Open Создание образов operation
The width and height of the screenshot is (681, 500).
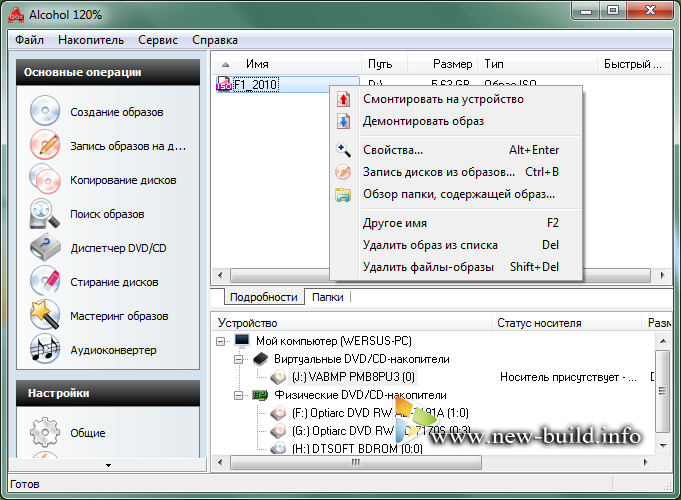116,112
